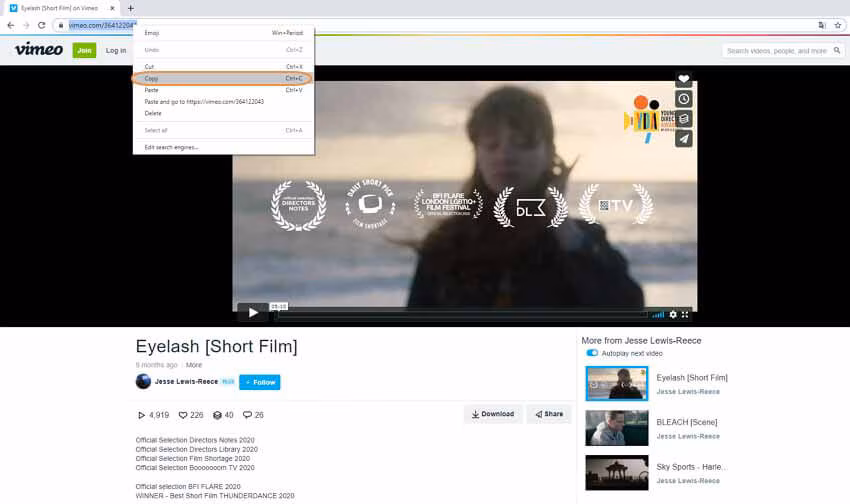The image size is (850, 504).
Task: Add video to collections stack icon
Action: pyautogui.click(x=684, y=119)
